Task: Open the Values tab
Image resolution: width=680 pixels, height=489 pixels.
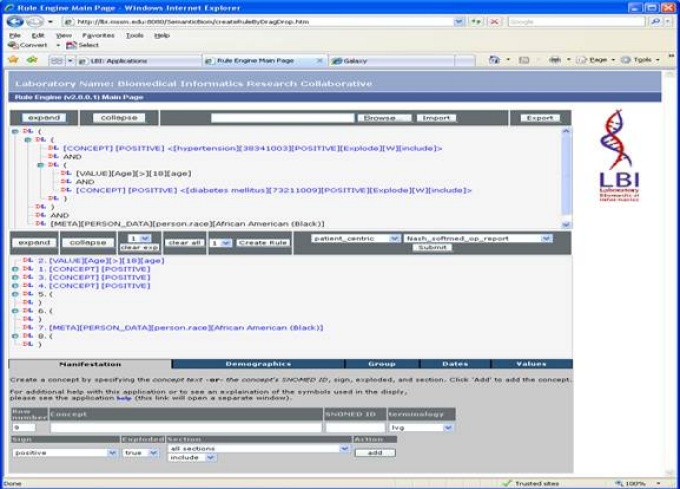Action: 531,364
